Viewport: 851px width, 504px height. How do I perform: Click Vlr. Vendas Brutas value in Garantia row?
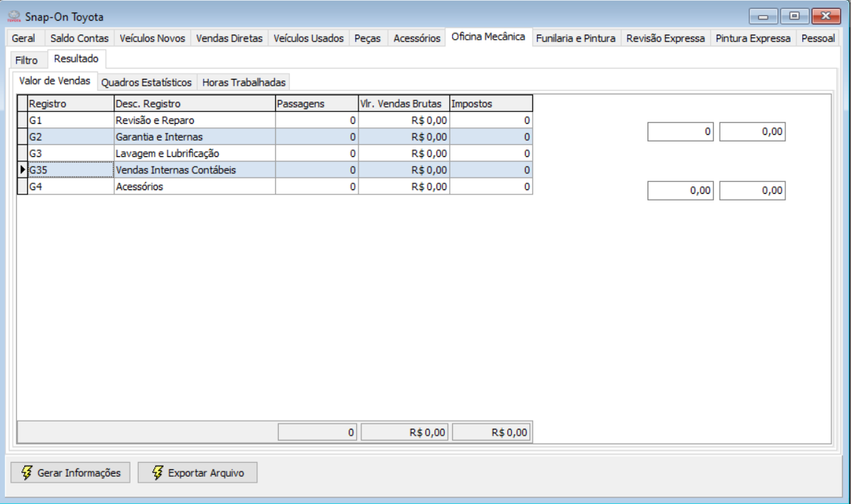click(404, 137)
